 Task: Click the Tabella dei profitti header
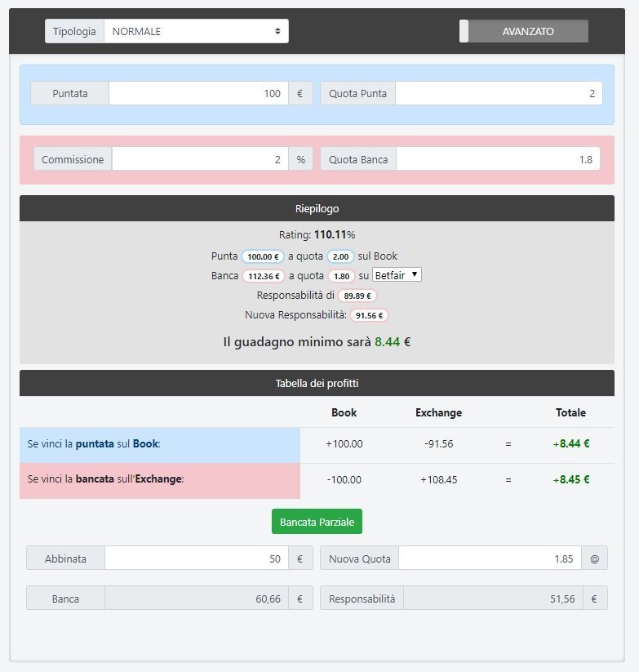(317, 383)
